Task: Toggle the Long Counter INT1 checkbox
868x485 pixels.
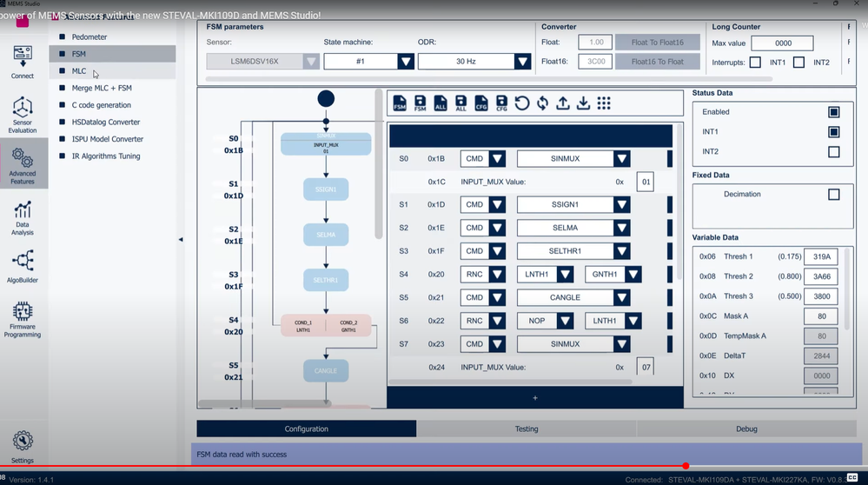Action: [x=755, y=63]
